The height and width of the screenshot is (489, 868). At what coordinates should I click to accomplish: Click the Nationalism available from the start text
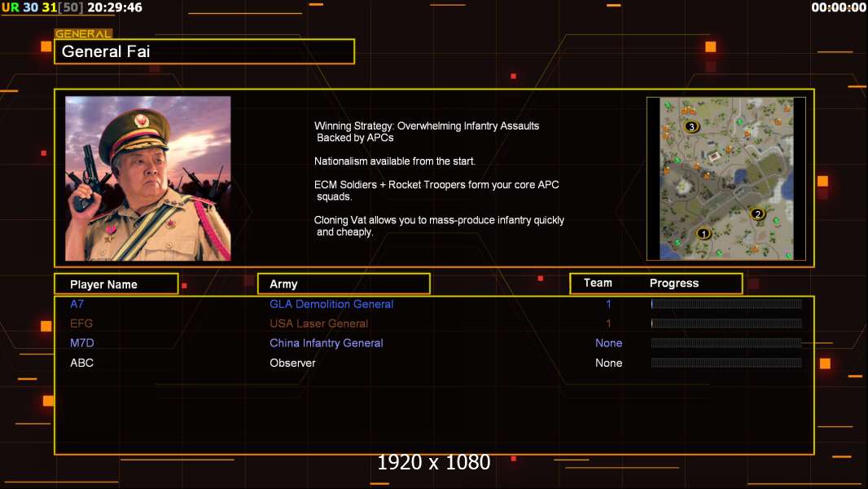(395, 161)
